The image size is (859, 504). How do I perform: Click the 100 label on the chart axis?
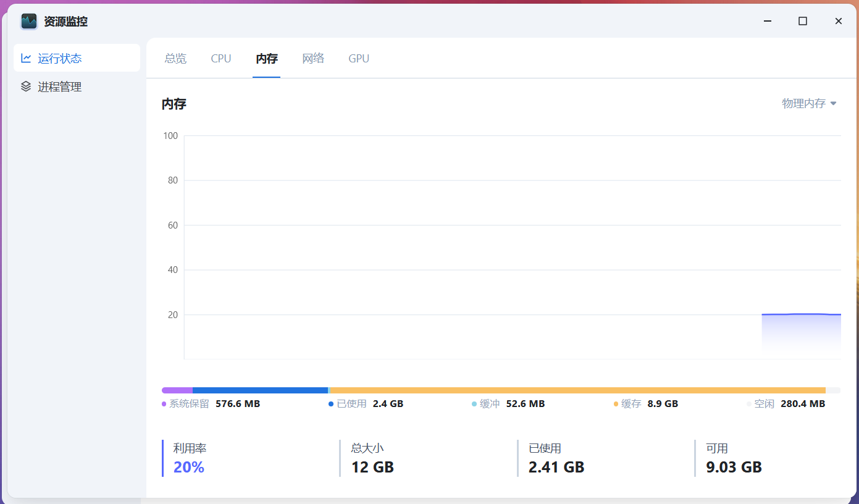click(170, 136)
